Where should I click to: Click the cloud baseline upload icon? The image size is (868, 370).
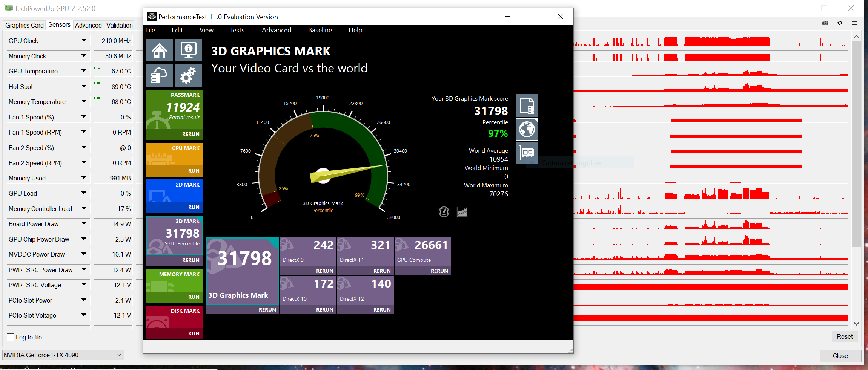[x=159, y=75]
